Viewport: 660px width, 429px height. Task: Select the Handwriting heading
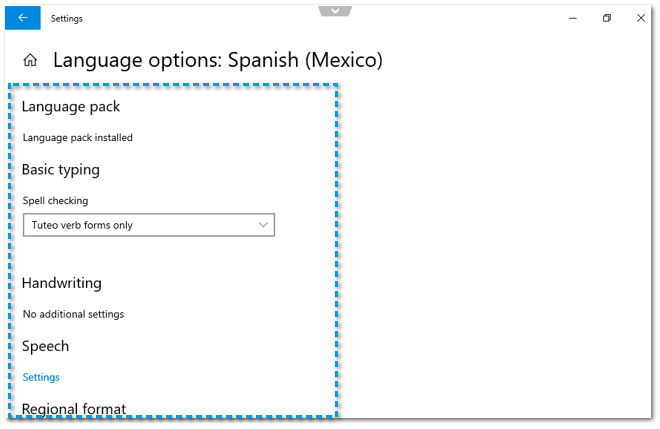(x=62, y=283)
